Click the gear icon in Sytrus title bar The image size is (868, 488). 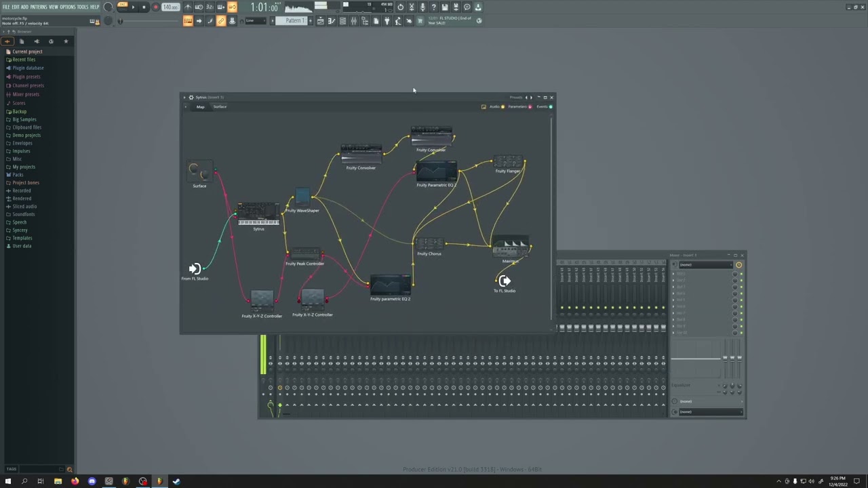(x=191, y=97)
